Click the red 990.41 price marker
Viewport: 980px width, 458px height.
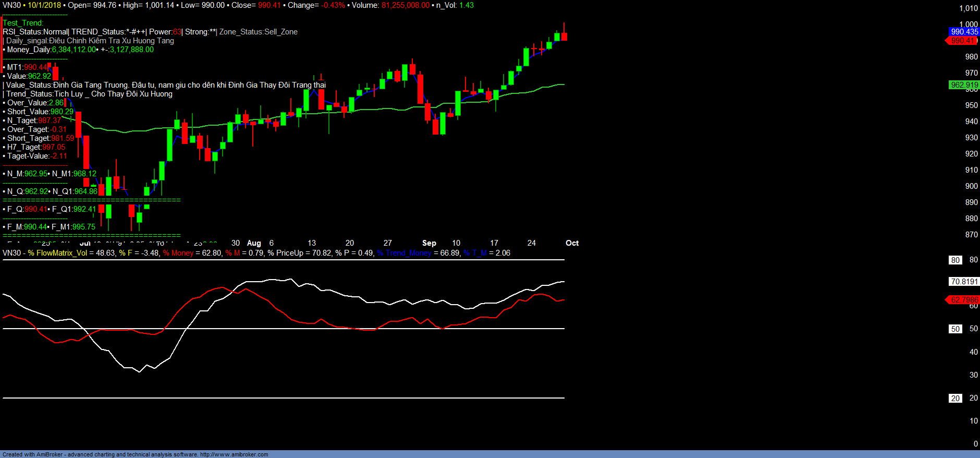coord(963,41)
